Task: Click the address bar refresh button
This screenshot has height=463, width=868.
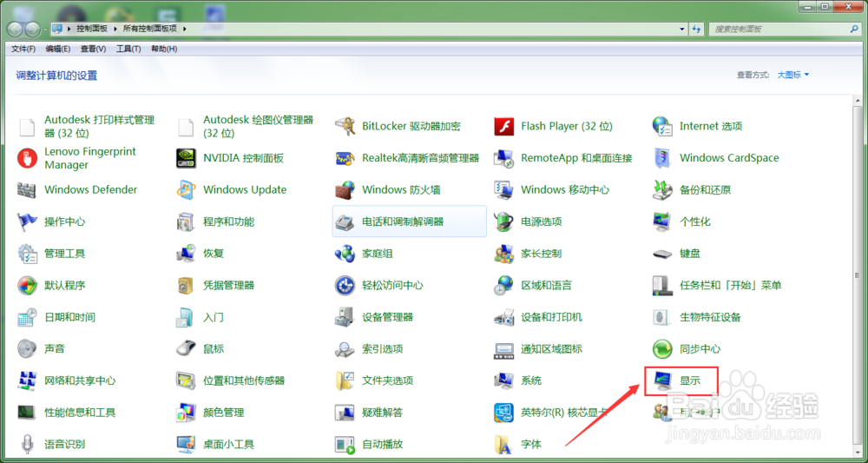Action: tap(696, 29)
